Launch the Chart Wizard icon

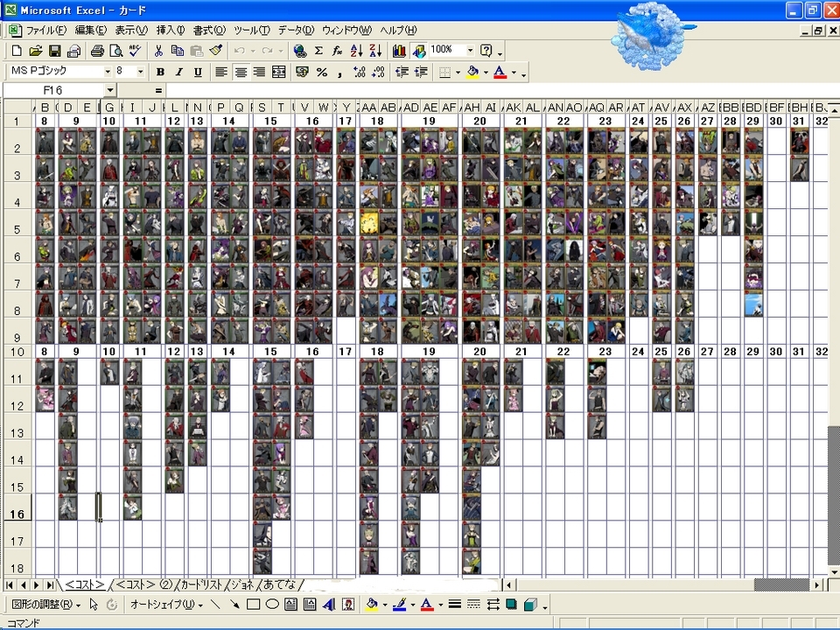point(399,51)
